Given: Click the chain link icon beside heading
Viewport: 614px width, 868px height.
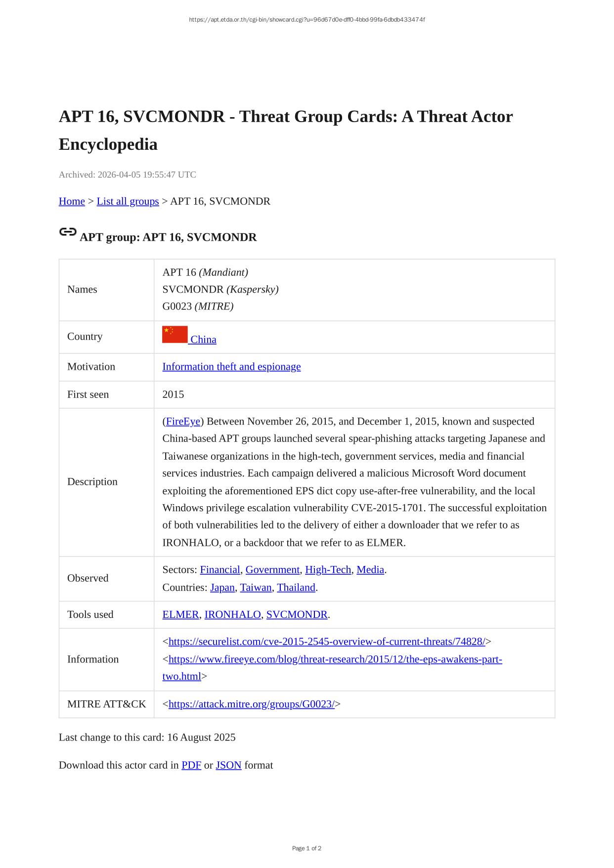Looking at the screenshot, I should (x=68, y=232).
